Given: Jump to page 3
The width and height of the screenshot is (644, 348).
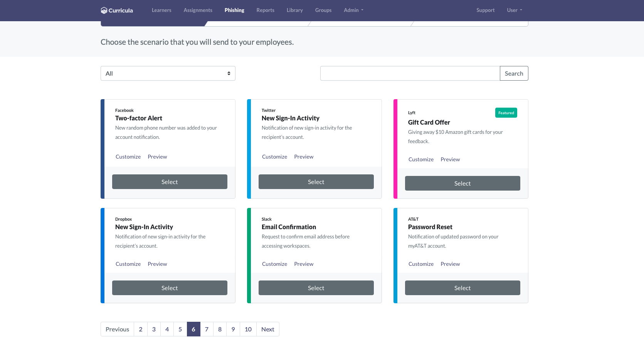Looking at the screenshot, I should (154, 329).
